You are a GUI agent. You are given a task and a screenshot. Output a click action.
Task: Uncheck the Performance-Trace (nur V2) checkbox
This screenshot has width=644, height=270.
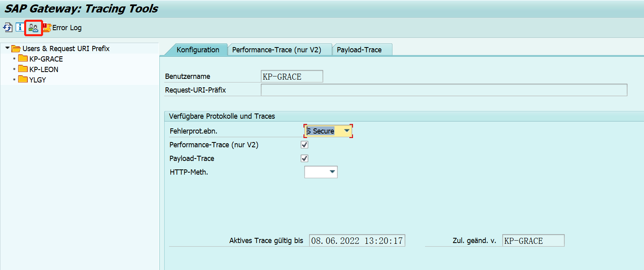click(304, 144)
